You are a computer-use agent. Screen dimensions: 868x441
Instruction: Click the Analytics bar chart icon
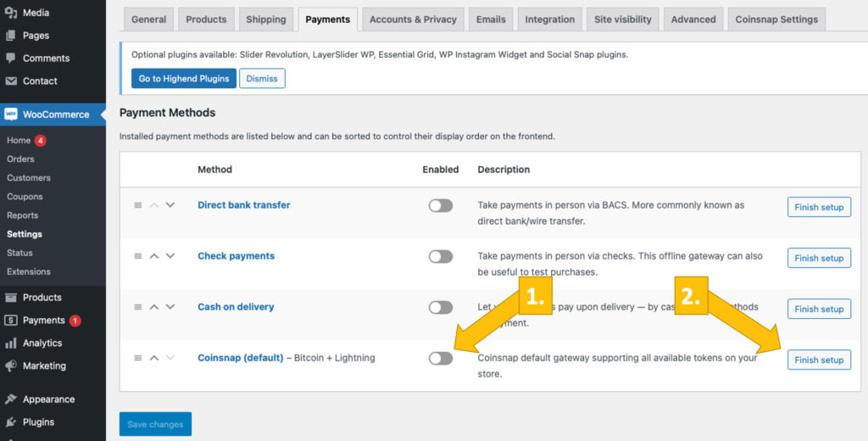coord(11,343)
